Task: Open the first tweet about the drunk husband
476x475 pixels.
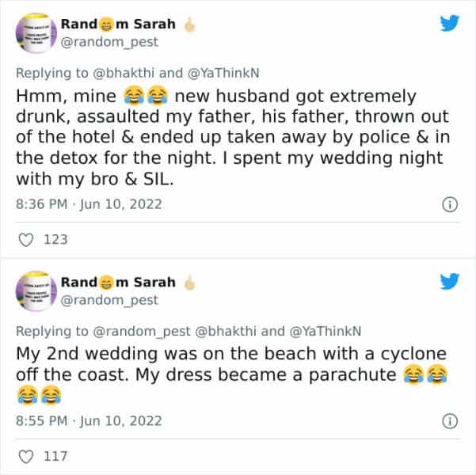Action: [x=230, y=139]
